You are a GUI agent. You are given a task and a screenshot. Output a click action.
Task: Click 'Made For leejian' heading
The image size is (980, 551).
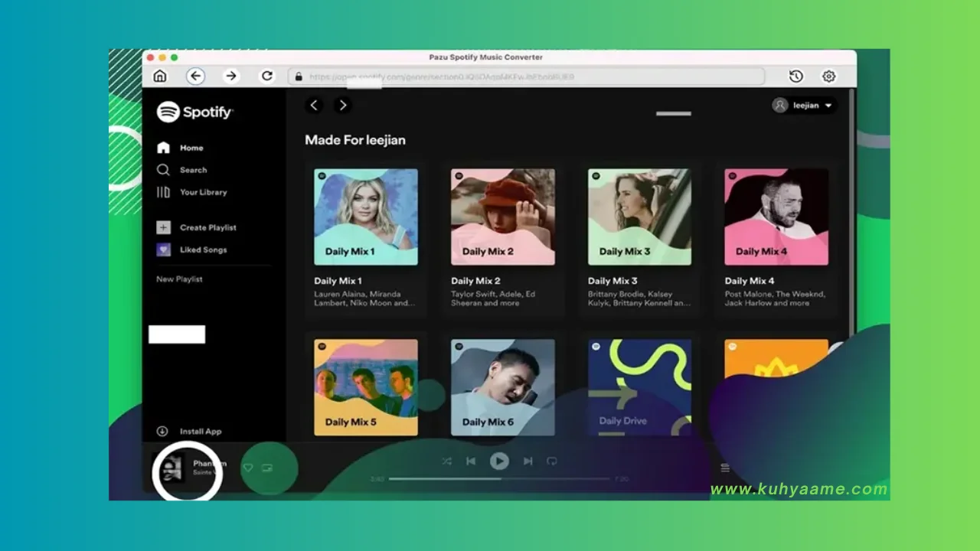[x=355, y=140]
